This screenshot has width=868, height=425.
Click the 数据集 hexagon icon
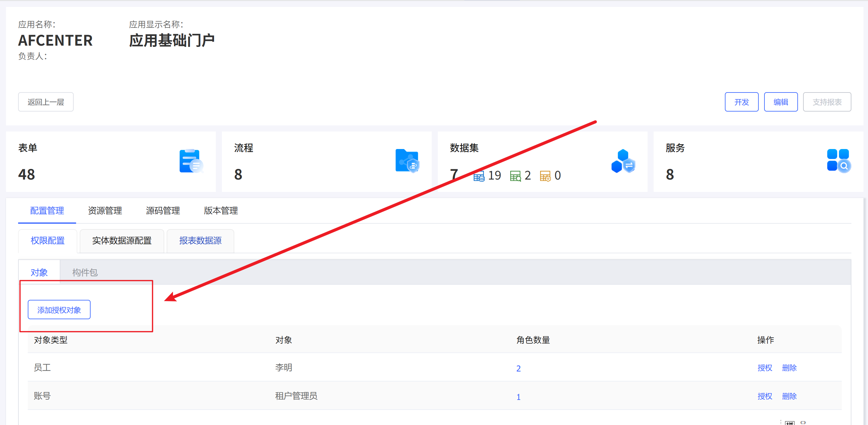click(623, 161)
